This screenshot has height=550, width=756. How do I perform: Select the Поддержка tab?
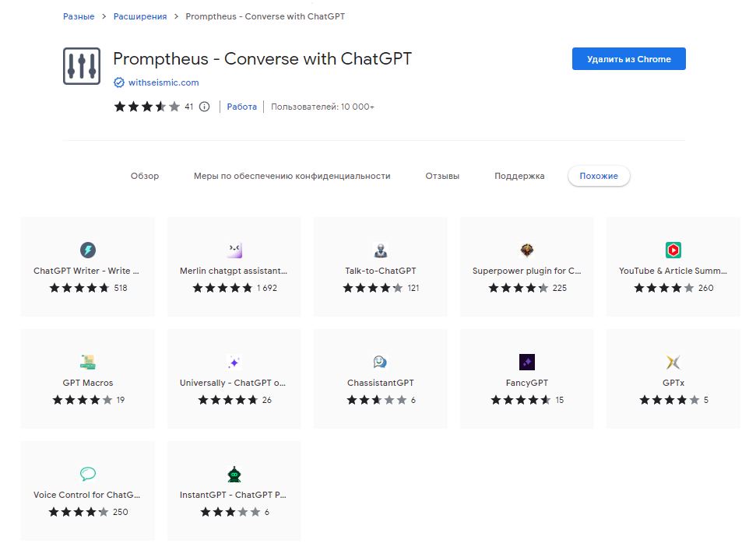tap(519, 176)
